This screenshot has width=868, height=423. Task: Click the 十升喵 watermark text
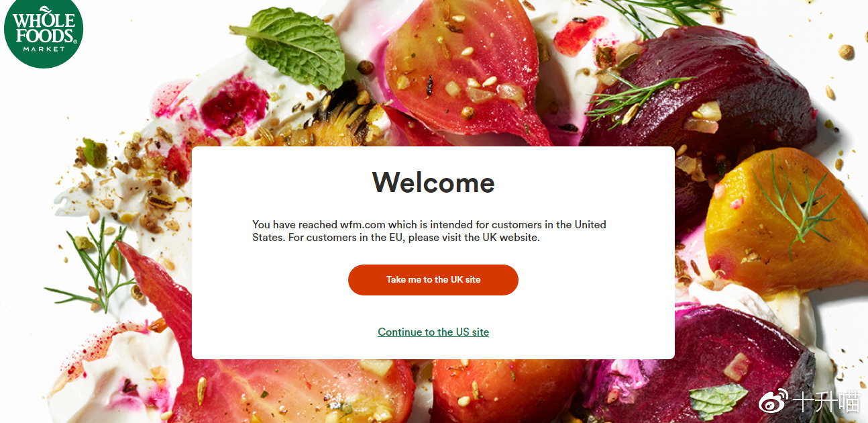click(x=826, y=402)
